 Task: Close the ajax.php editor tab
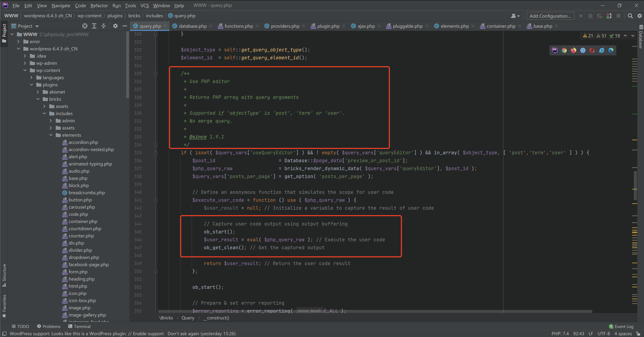(379, 26)
